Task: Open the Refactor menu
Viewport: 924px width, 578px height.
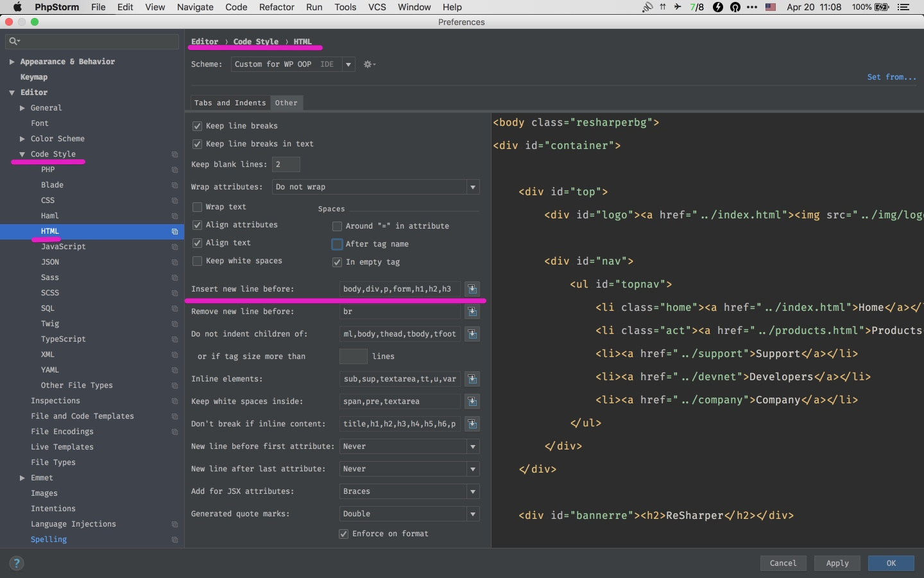Action: tap(277, 7)
